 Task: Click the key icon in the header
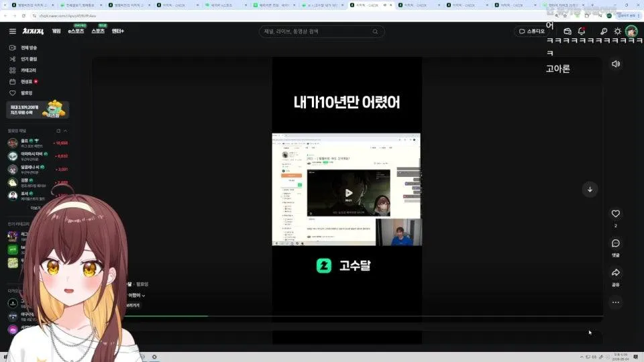click(x=603, y=32)
